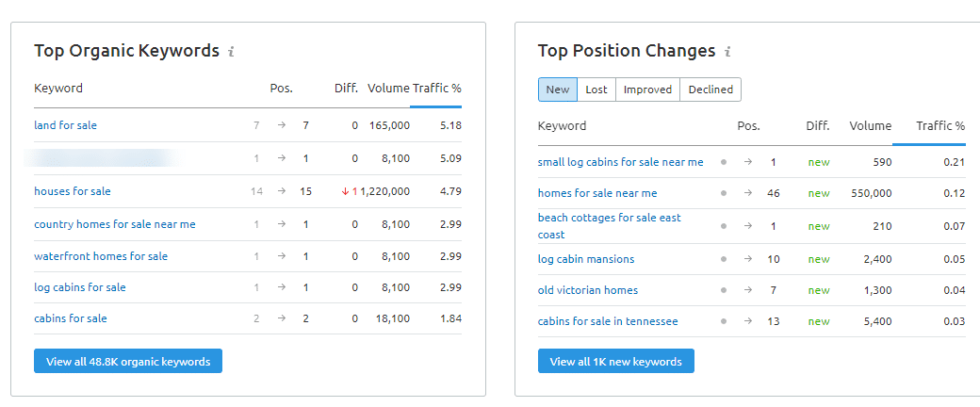Click the 1,220,000 volume value
This screenshot has width=980, height=407.
coord(385,191)
